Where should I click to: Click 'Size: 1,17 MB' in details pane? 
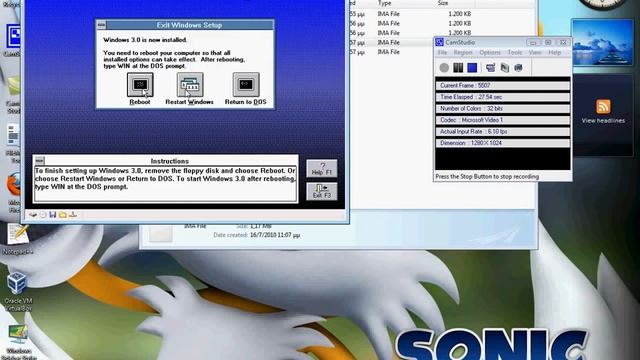click(x=253, y=226)
